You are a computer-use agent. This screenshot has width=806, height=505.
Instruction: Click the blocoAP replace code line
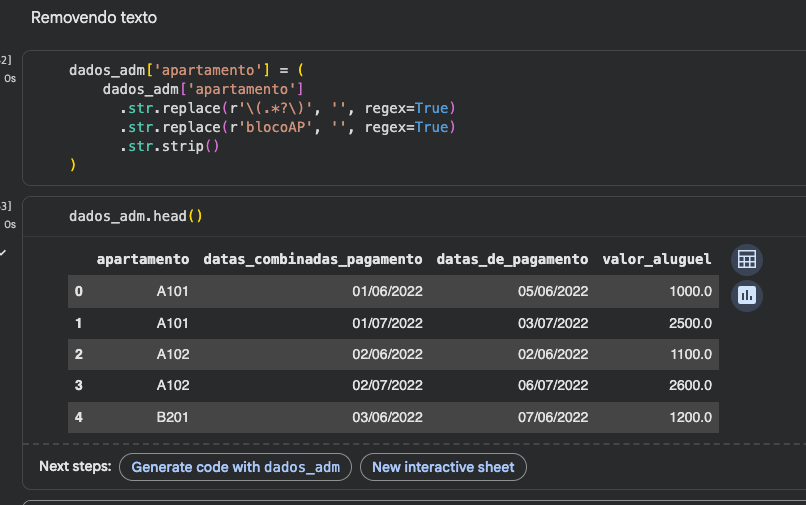285,127
